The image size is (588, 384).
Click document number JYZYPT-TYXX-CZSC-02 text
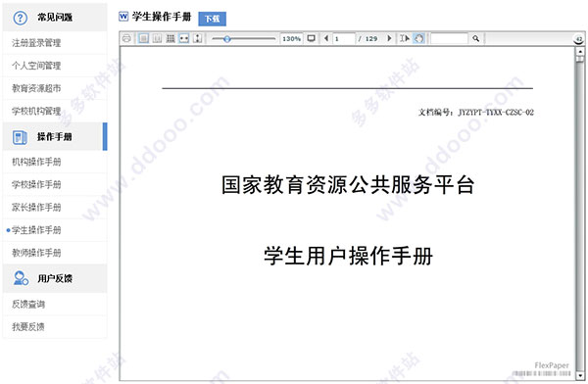pyautogui.click(x=496, y=112)
